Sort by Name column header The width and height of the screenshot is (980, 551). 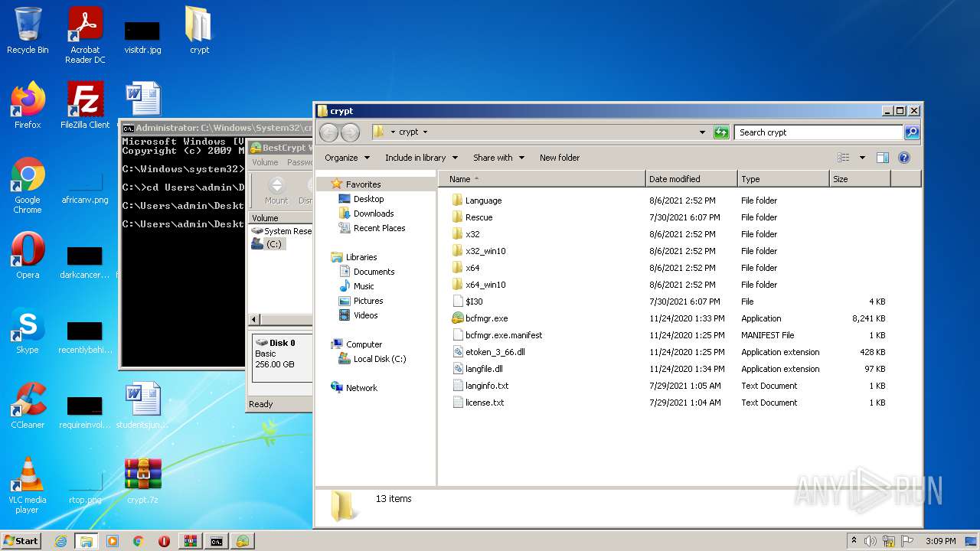(x=541, y=179)
